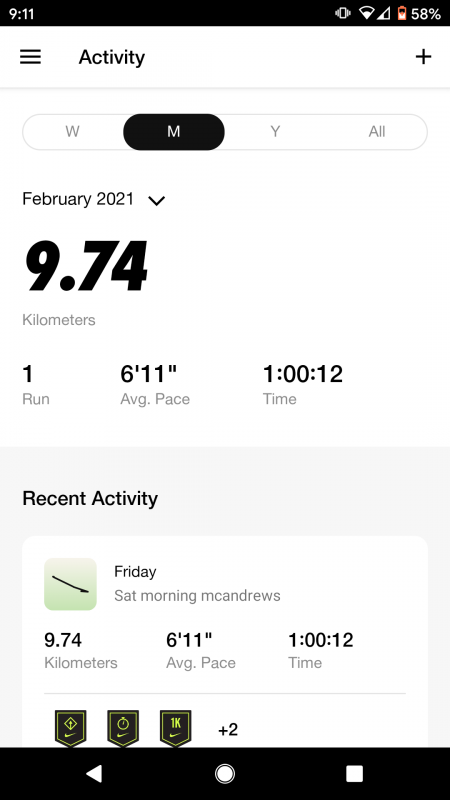Open the stopwatch achievement badge
Image resolution: width=450 pixels, height=800 pixels.
click(x=123, y=728)
